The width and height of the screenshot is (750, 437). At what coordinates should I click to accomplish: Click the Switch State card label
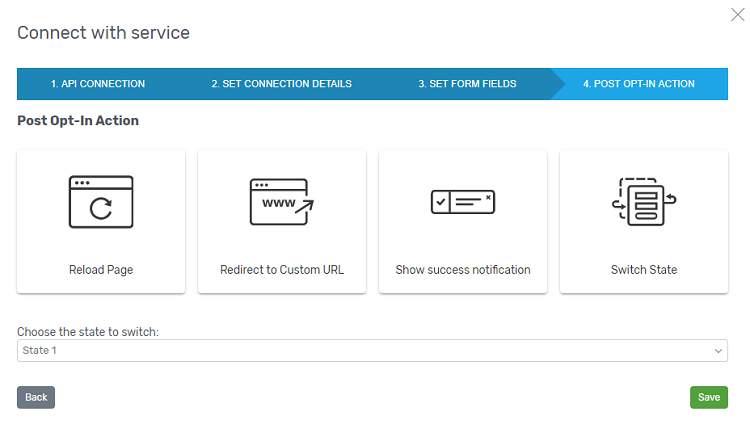644,270
